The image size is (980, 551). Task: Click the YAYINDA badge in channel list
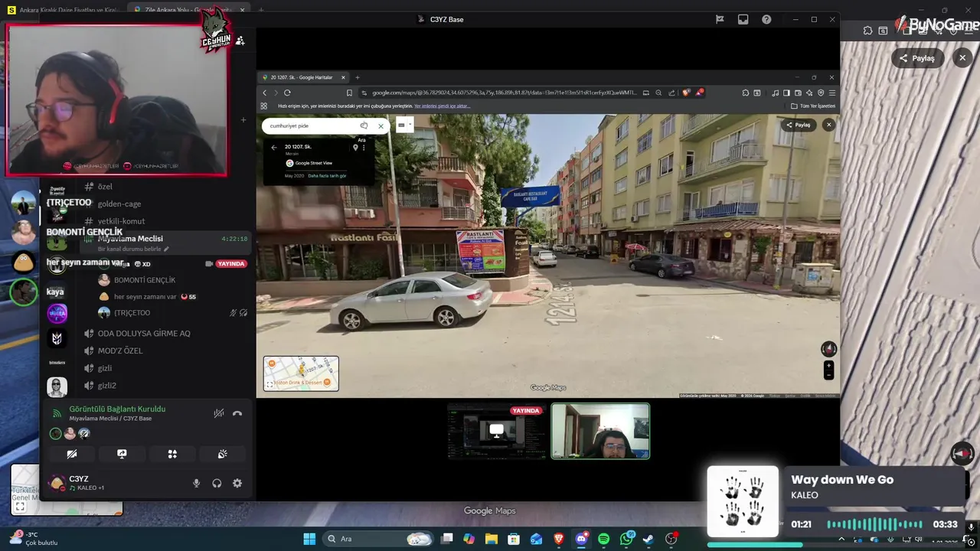tap(230, 263)
